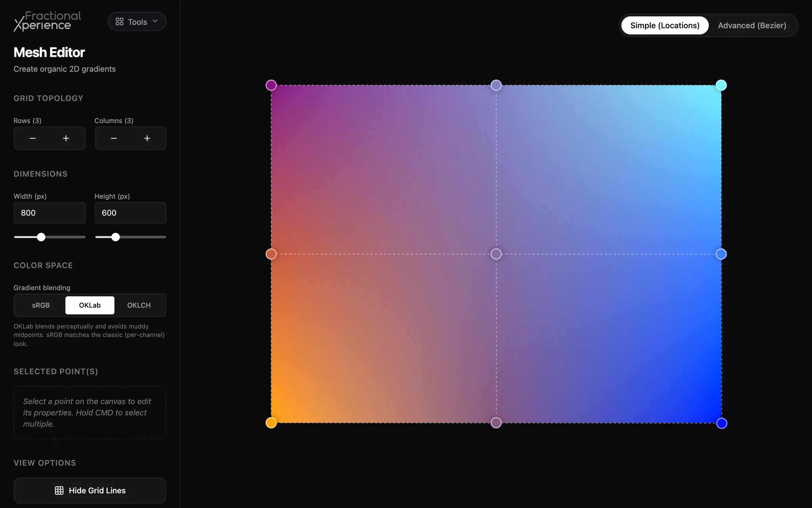The height and width of the screenshot is (508, 812).
Task: Select the deep blue bottom-right mesh point
Action: (x=722, y=423)
